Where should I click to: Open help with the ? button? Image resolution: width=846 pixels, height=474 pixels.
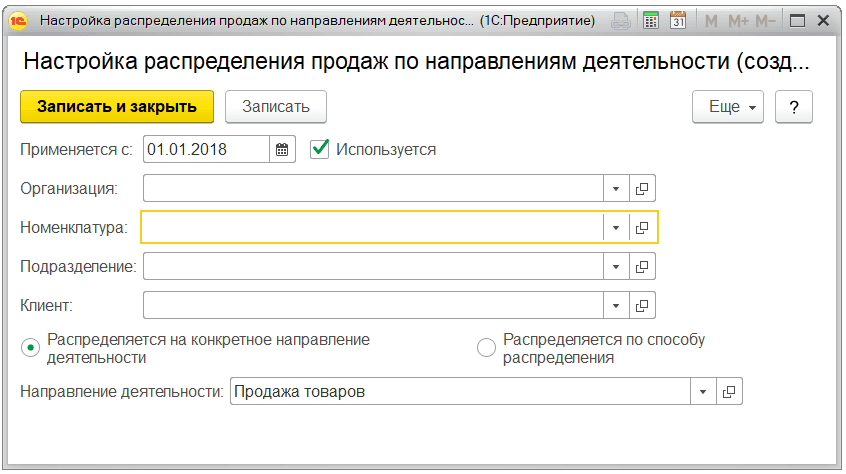coord(794,107)
